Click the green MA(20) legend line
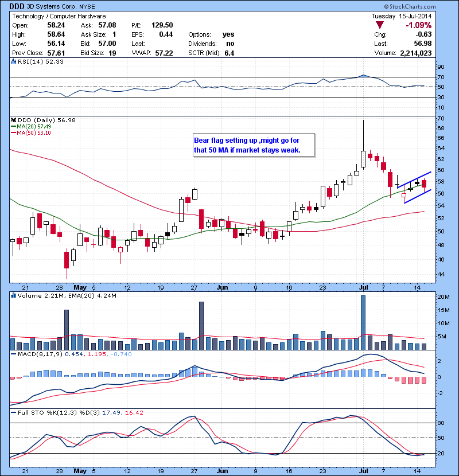This screenshot has width=459, height=476. 14,127
